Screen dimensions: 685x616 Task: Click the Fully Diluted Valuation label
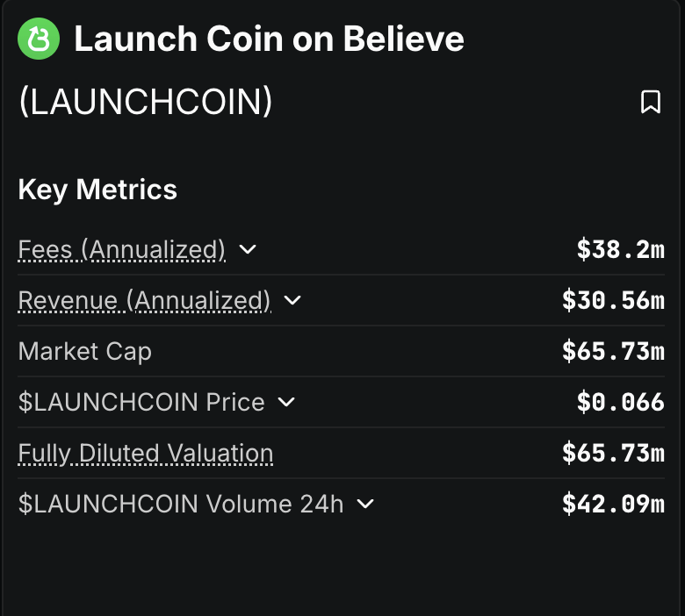146,453
